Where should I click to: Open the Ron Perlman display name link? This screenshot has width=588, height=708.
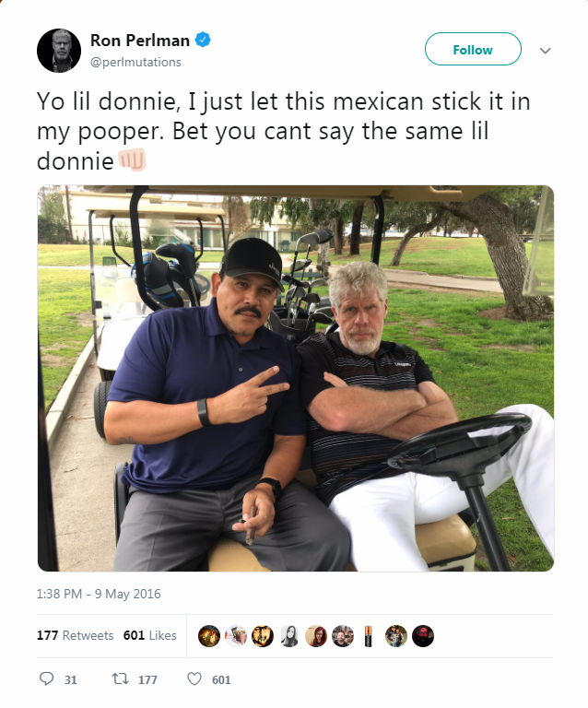point(140,41)
